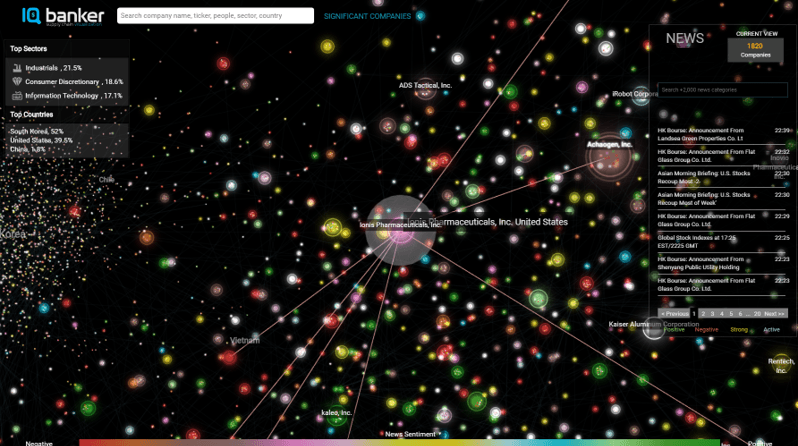
Task: Click the globe icon beside Significant Companies
Action: coord(420,16)
